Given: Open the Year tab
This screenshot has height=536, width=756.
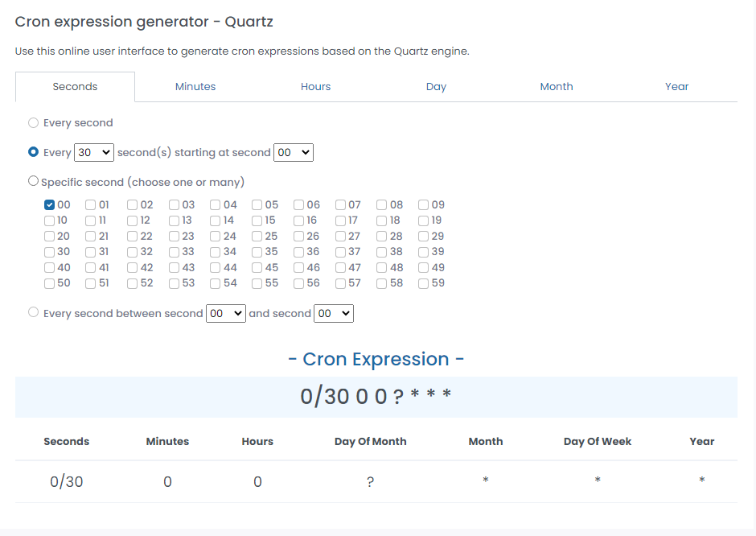Looking at the screenshot, I should click(x=676, y=87).
